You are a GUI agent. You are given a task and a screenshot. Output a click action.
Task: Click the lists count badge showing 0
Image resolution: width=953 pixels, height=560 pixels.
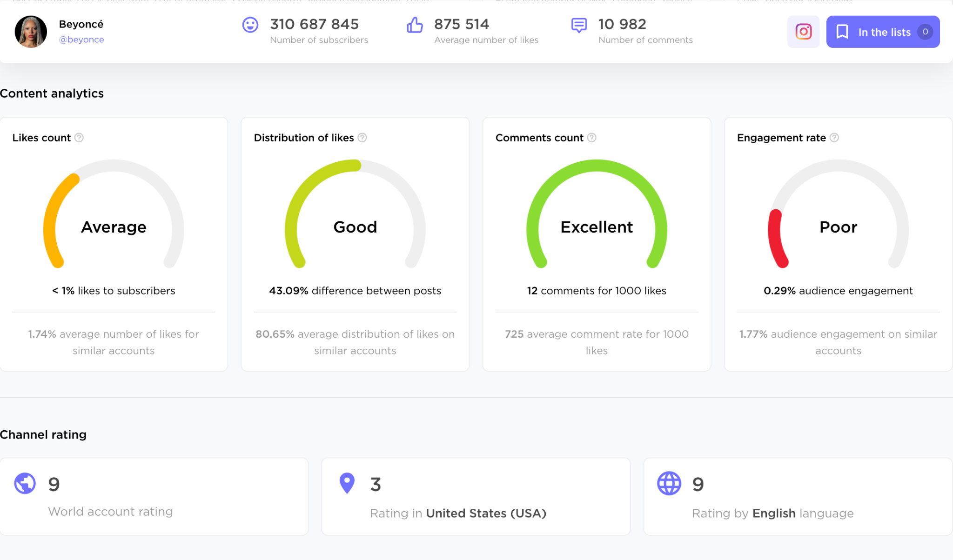pos(925,32)
